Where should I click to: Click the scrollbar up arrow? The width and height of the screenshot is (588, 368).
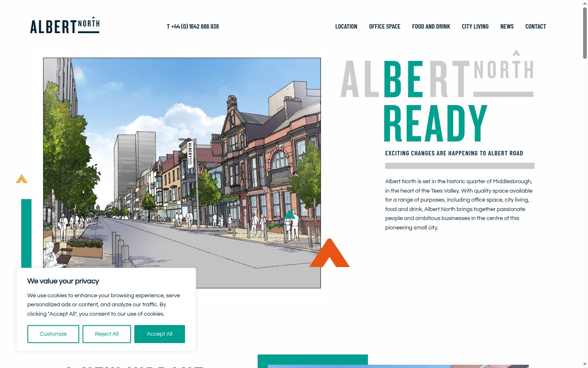585,3
